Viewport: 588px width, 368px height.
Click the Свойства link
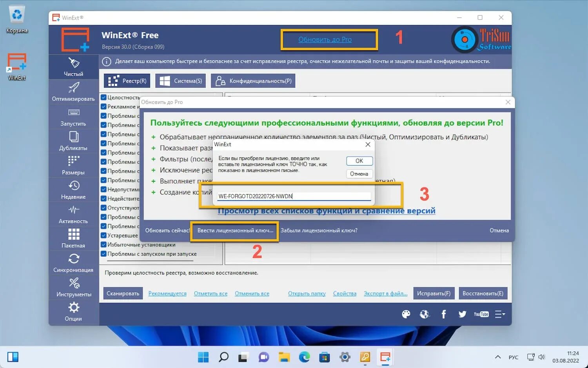(345, 293)
